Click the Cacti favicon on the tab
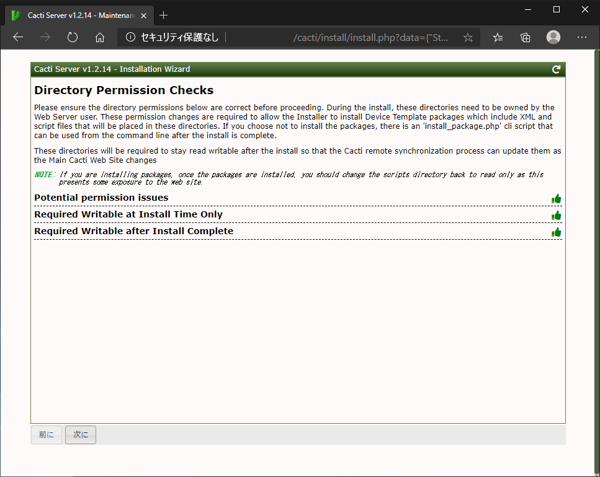The image size is (600, 477). coord(16,15)
